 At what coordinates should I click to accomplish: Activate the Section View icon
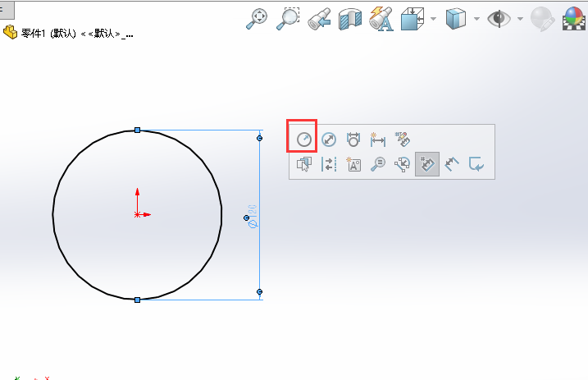click(350, 19)
